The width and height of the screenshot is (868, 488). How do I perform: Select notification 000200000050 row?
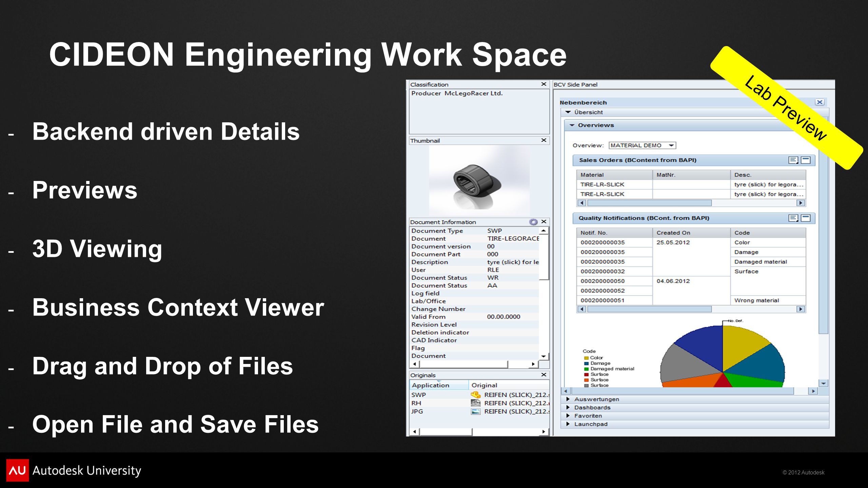coord(614,281)
